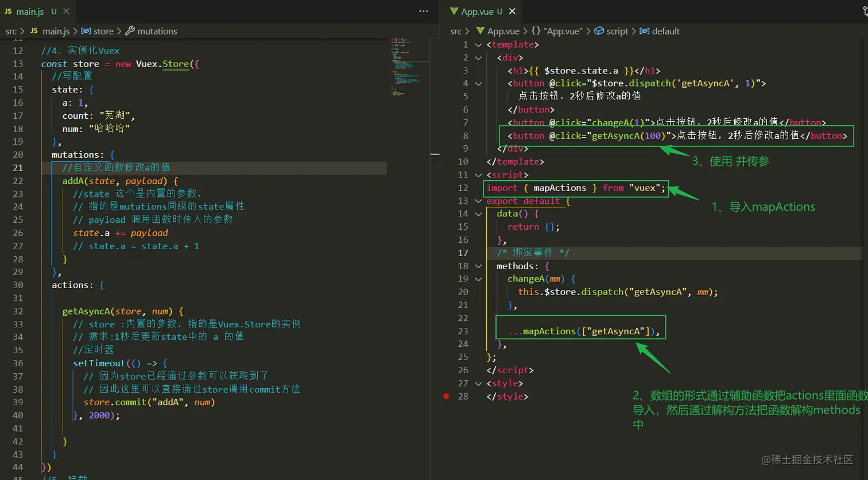Click the count value "芜湖"
Image resolution: width=868 pixels, height=480 pixels.
tap(115, 115)
